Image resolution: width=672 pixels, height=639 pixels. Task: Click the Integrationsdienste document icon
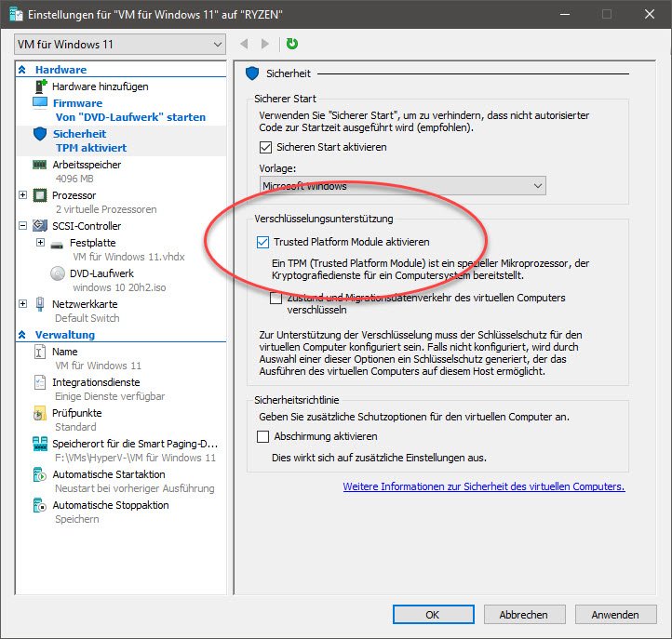click(39, 382)
